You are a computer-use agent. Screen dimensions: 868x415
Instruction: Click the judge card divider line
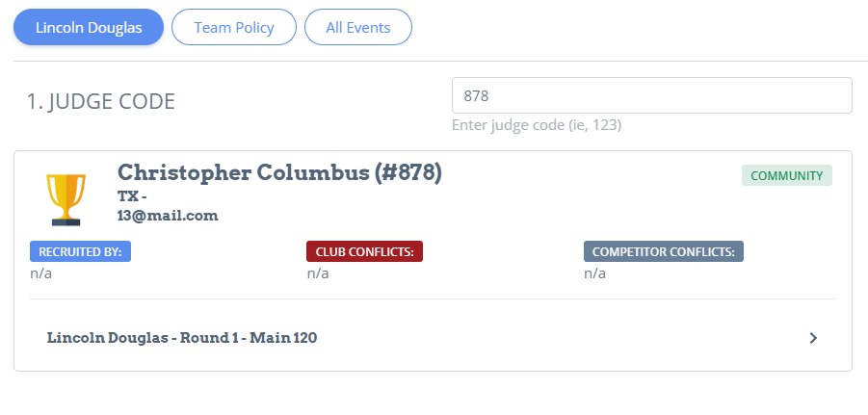[x=433, y=299]
